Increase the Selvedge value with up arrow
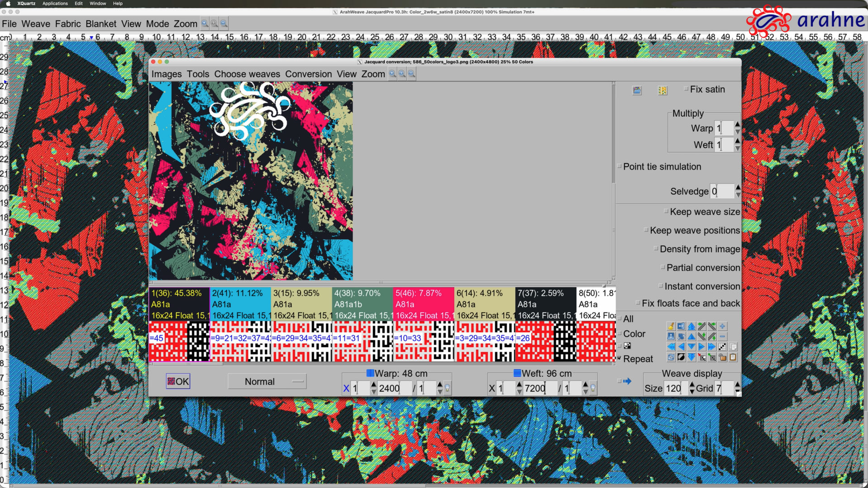The height and width of the screenshot is (488, 868). coord(738,187)
